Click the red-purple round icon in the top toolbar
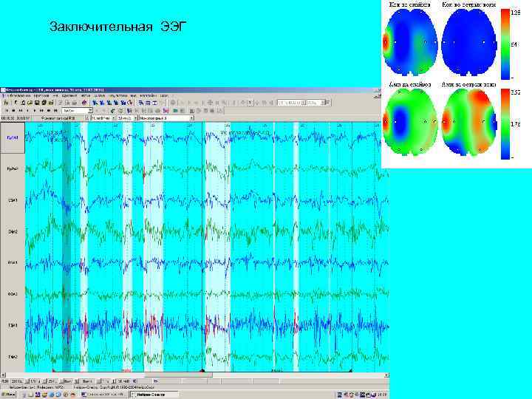532x399 pixels. (84, 103)
